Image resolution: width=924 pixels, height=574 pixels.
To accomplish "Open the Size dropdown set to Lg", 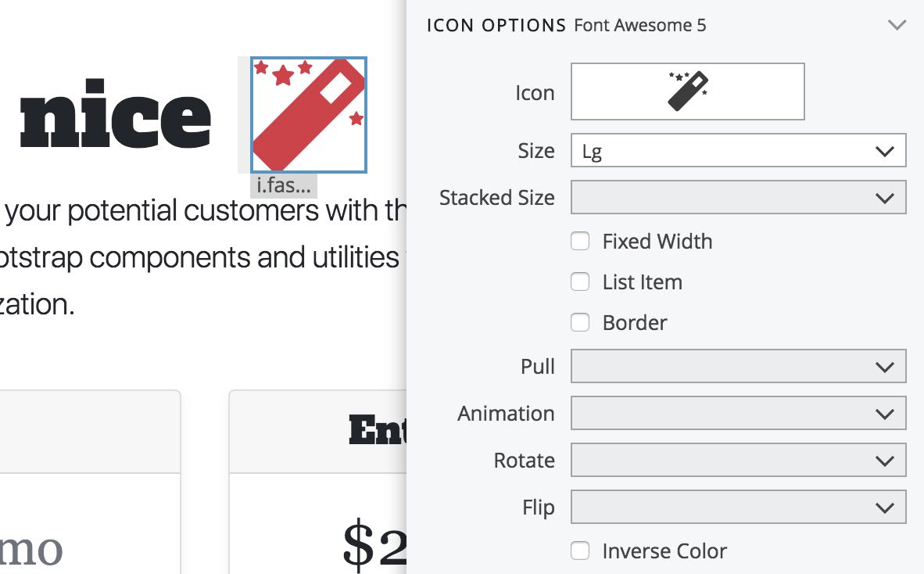I will click(x=738, y=150).
